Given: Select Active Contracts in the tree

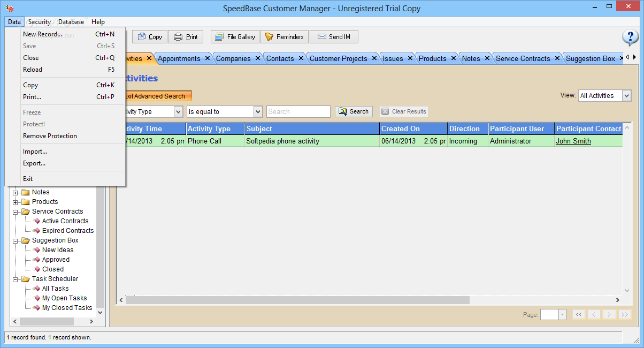Looking at the screenshot, I should coord(65,221).
